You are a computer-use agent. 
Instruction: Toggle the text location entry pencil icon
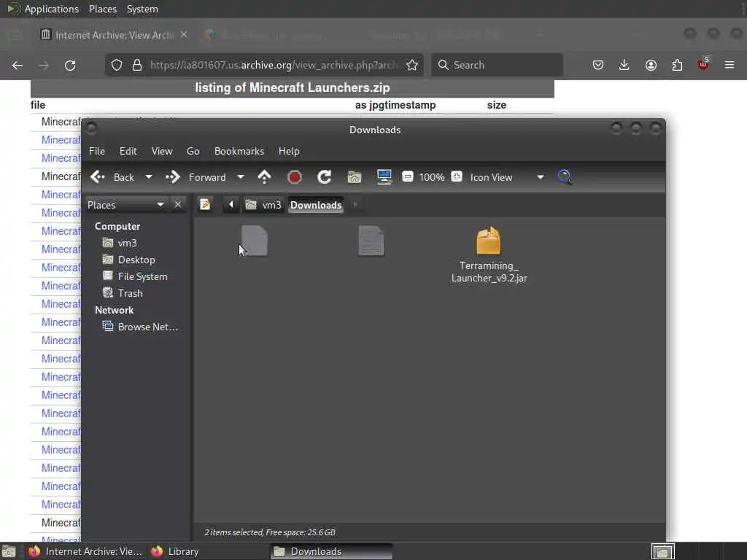click(205, 205)
